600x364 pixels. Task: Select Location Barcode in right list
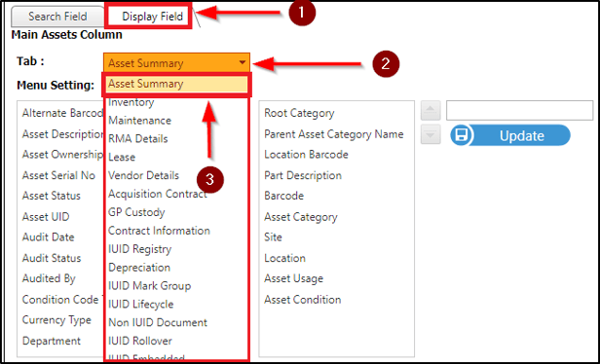pyautogui.click(x=306, y=155)
